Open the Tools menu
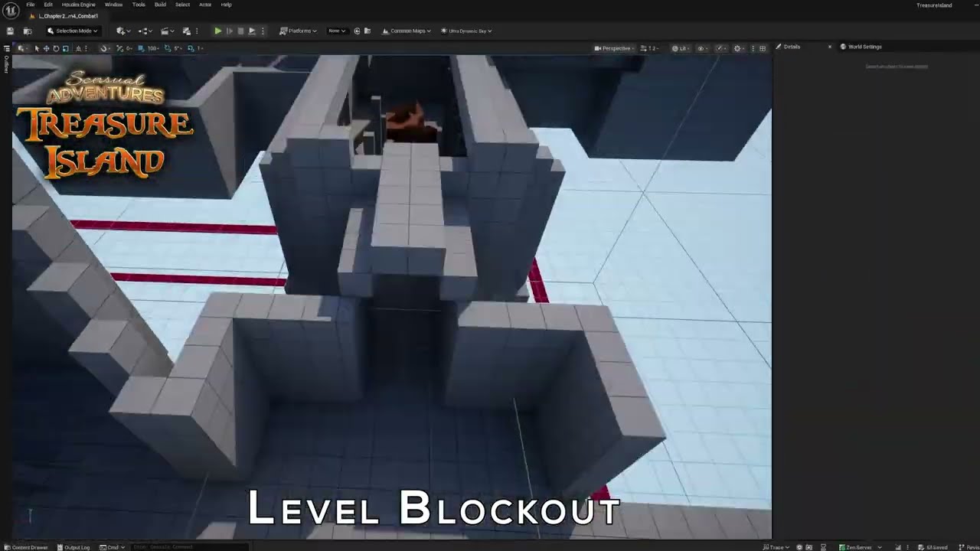 pos(139,5)
